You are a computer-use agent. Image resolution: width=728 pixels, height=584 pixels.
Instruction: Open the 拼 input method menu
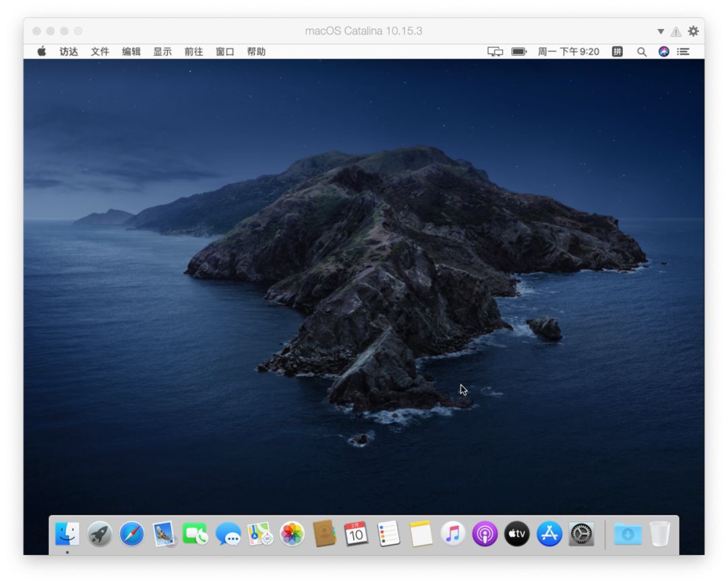[617, 51]
